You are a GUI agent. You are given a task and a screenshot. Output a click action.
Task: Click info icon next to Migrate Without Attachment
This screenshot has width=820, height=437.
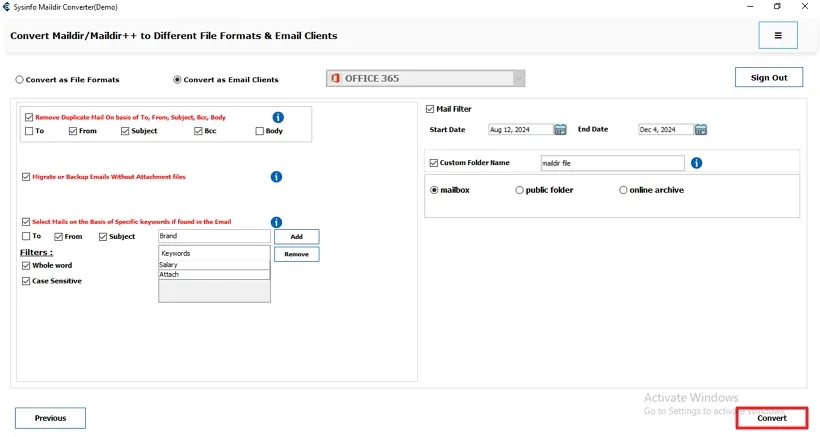276,177
